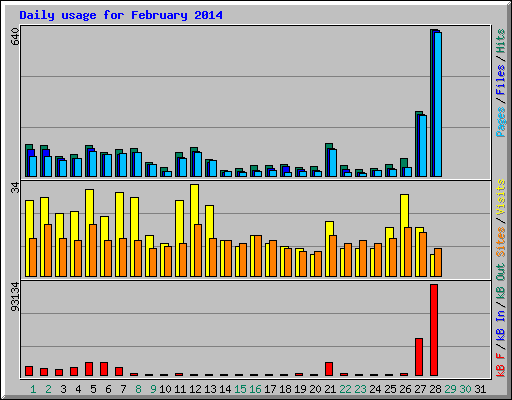The height and width of the screenshot is (400, 512).
Task: Click the day 21 axis label
Action: coord(330,389)
